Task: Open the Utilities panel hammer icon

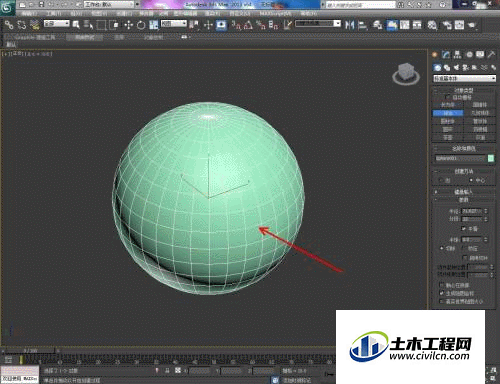Action: (491, 54)
